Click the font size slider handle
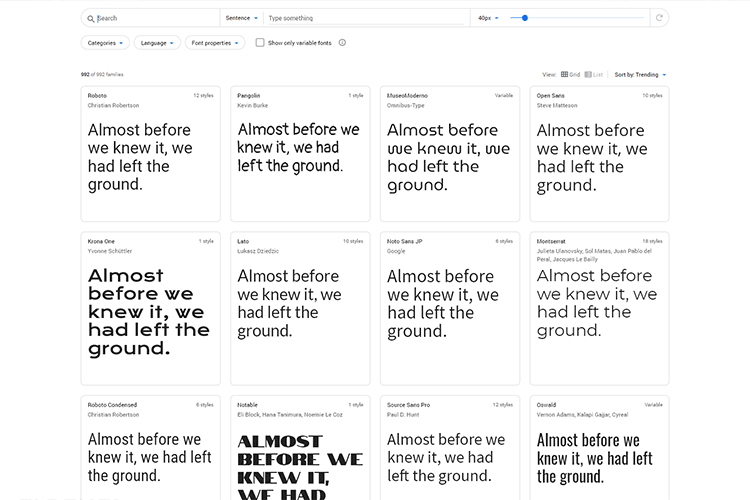This screenshot has width=750, height=500. tap(524, 18)
